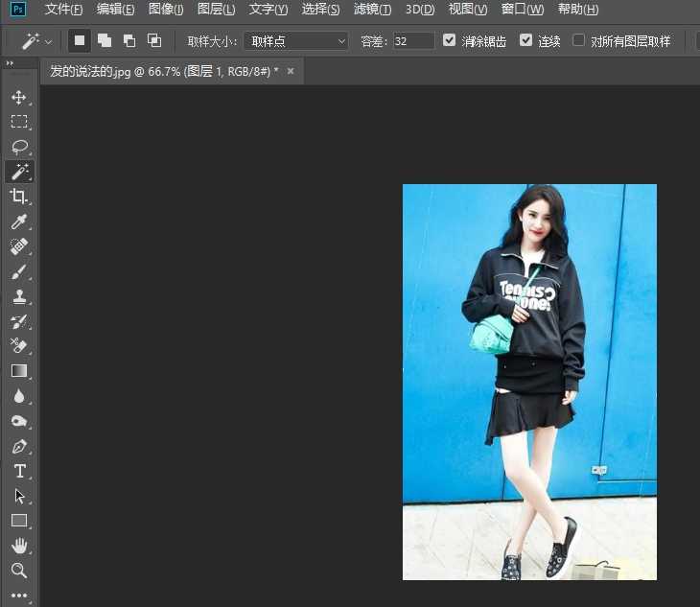Select the Lasso tool
700x607 pixels.
tap(18, 147)
